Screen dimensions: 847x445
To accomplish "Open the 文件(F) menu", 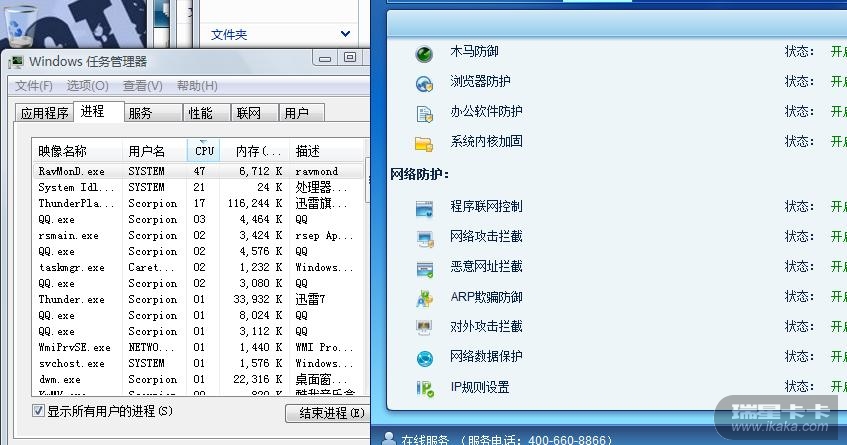I will tap(33, 85).
